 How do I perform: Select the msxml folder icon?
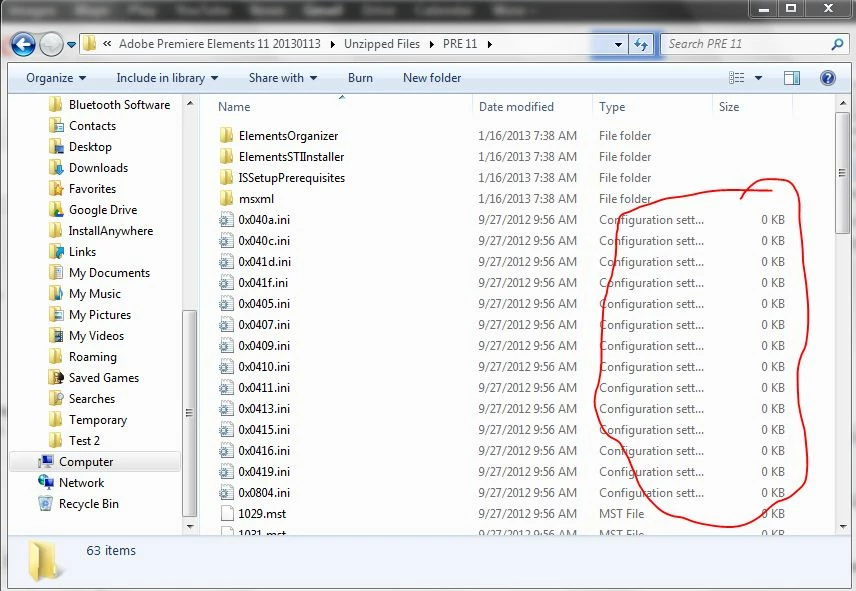226,199
